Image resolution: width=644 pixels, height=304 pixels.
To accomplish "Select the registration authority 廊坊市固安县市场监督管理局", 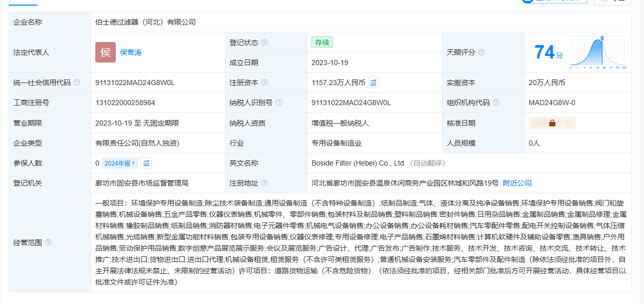I will 142,183.
